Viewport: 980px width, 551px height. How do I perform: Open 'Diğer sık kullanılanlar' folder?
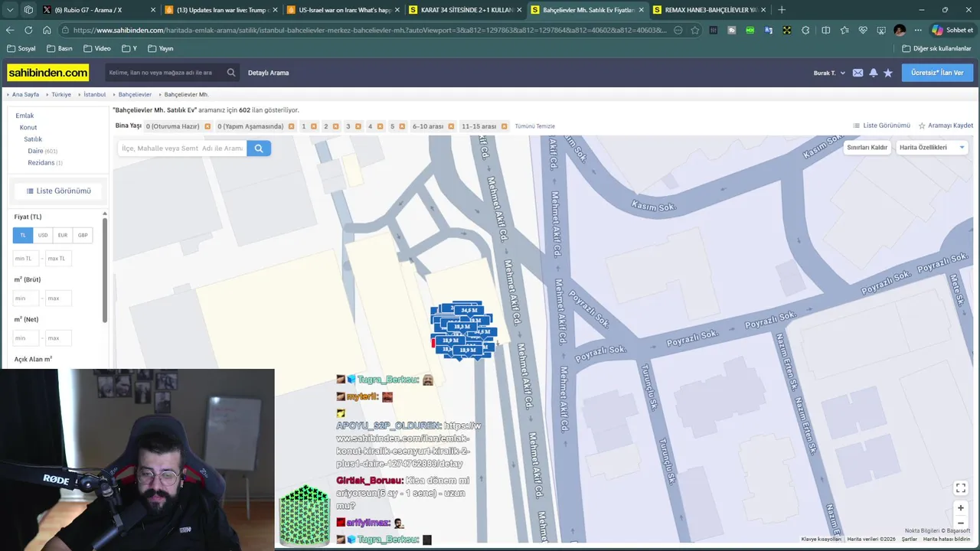[936, 48]
